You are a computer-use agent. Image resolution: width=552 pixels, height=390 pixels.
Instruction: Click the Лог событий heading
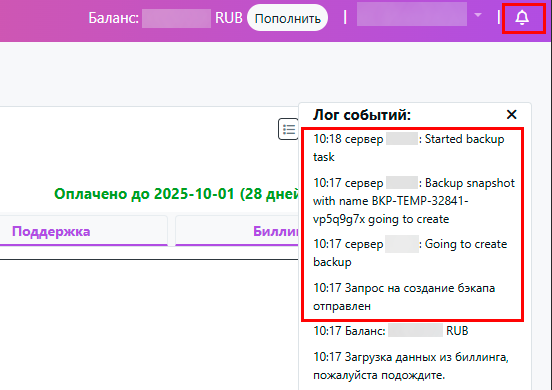[x=362, y=115]
